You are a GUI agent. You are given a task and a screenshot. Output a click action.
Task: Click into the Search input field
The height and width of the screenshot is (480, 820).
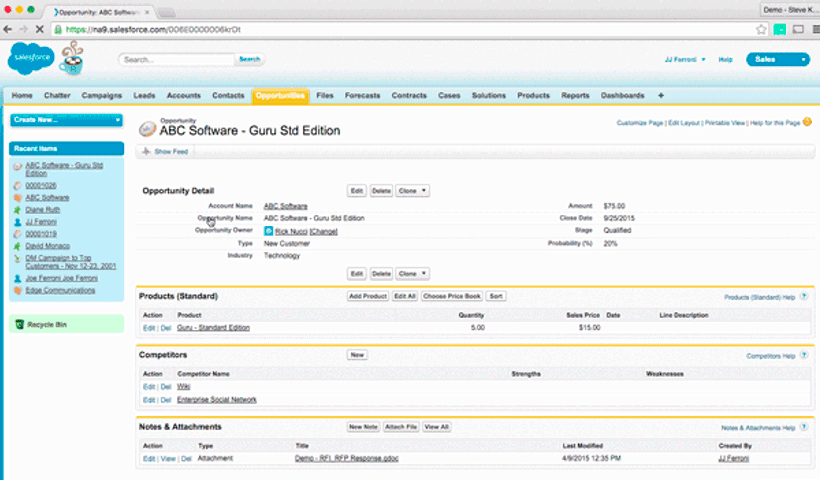coord(176,60)
